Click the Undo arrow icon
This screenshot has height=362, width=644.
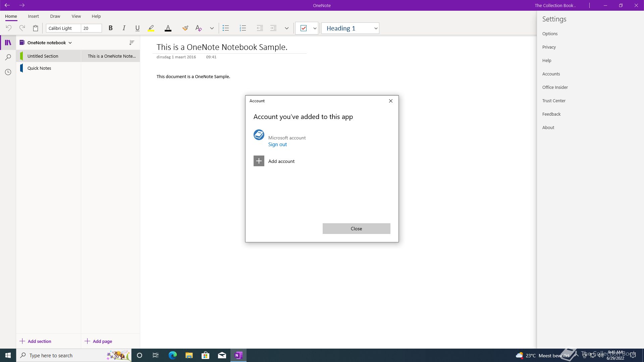pos(9,28)
